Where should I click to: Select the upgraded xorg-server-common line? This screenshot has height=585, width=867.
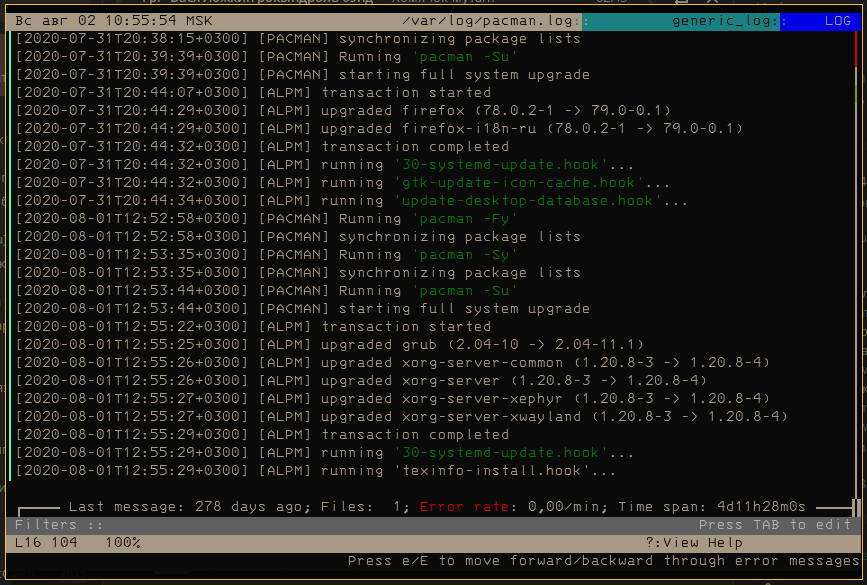coord(393,363)
